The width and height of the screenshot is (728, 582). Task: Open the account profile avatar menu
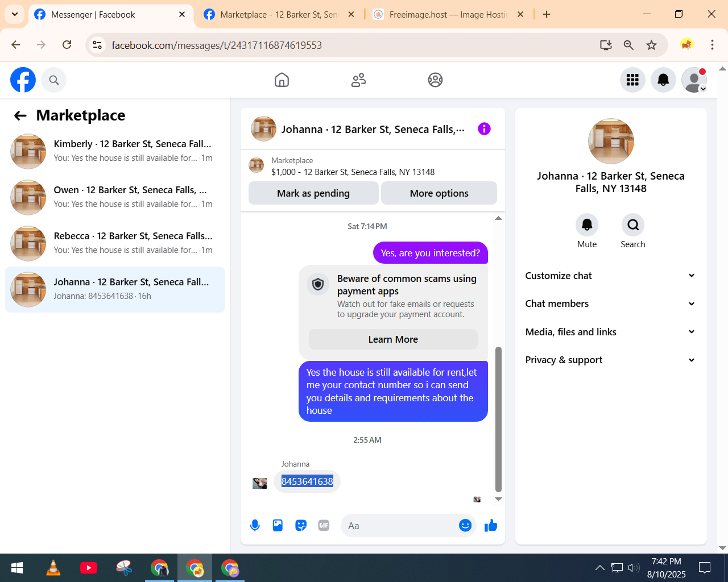click(694, 80)
